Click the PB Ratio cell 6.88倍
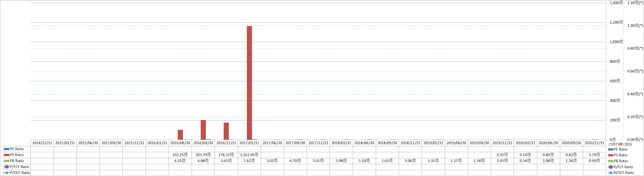Viewport: 644px width, 176px height. click(203, 161)
